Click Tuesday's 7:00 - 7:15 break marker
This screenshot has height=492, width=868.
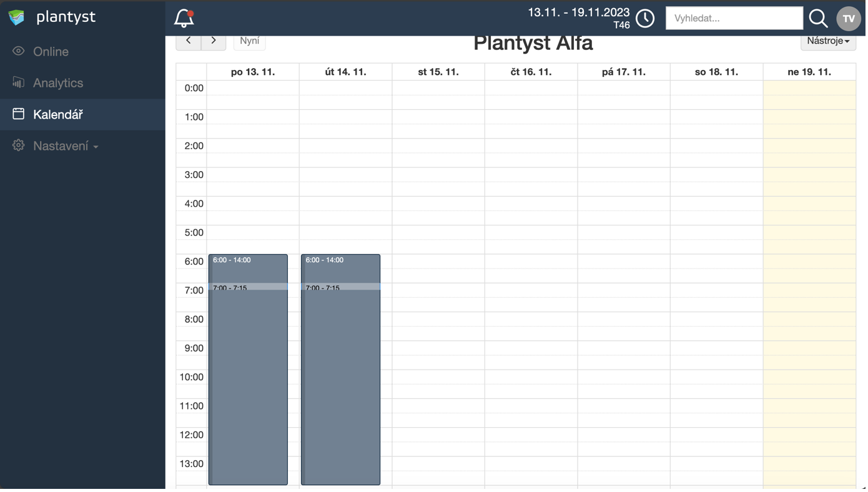point(340,287)
